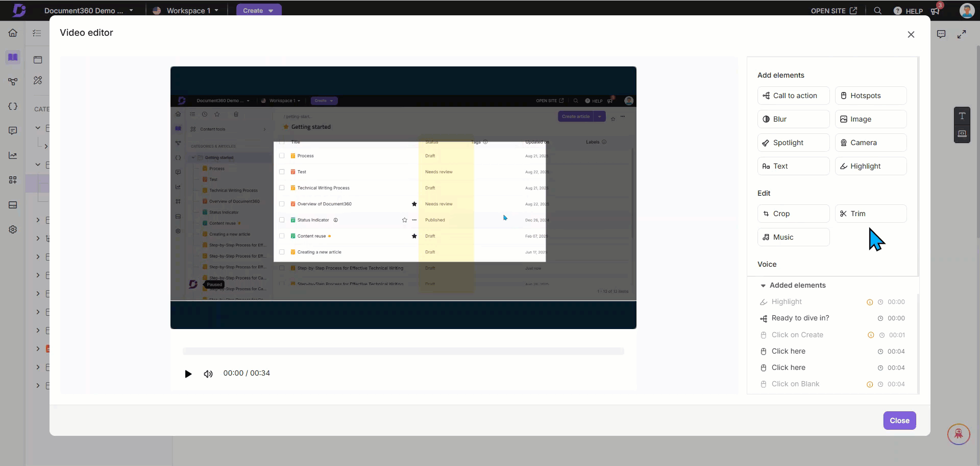The height and width of the screenshot is (466, 980).
Task: Go to Home in left sidebar
Action: [13, 33]
